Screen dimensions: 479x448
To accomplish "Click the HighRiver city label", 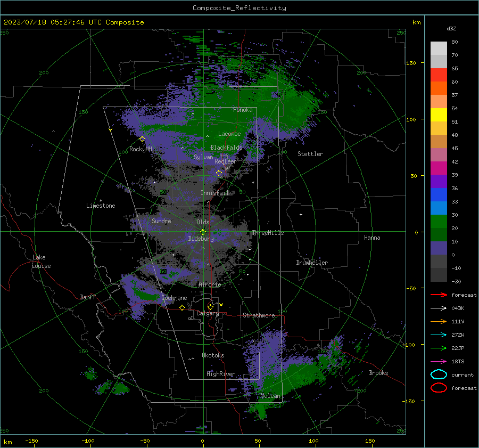I will [221, 374].
